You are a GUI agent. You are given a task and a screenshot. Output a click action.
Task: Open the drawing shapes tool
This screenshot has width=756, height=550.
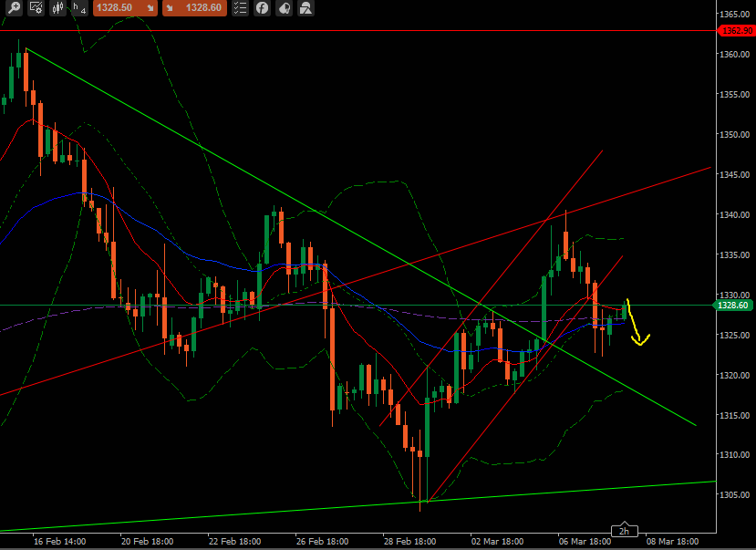[306, 7]
